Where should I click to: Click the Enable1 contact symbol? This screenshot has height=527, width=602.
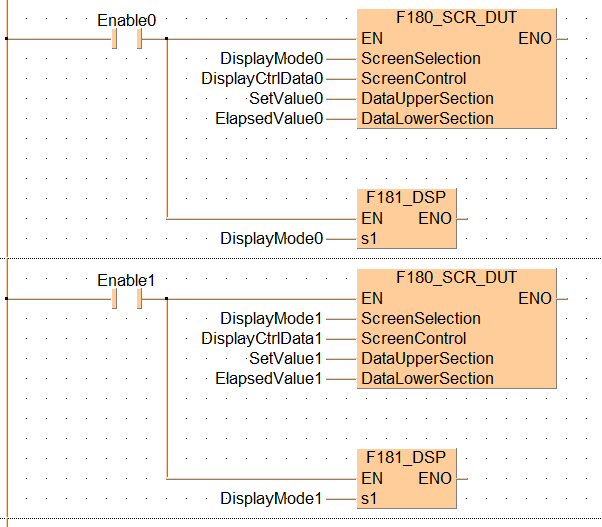[127, 298]
